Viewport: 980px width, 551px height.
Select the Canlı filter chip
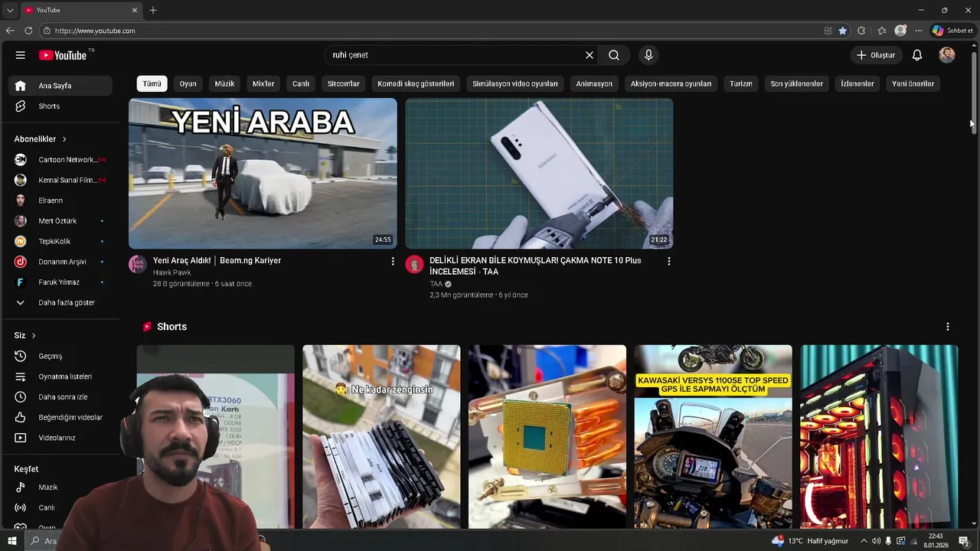301,84
